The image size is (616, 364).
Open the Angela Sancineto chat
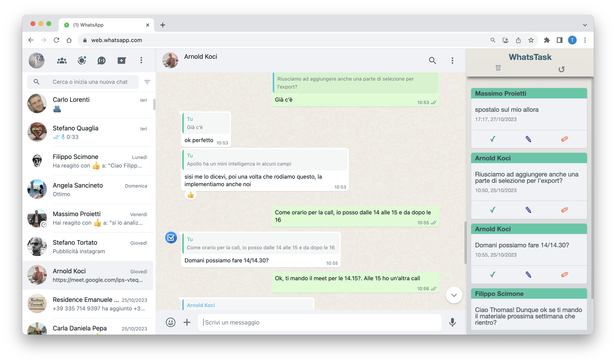pos(88,190)
